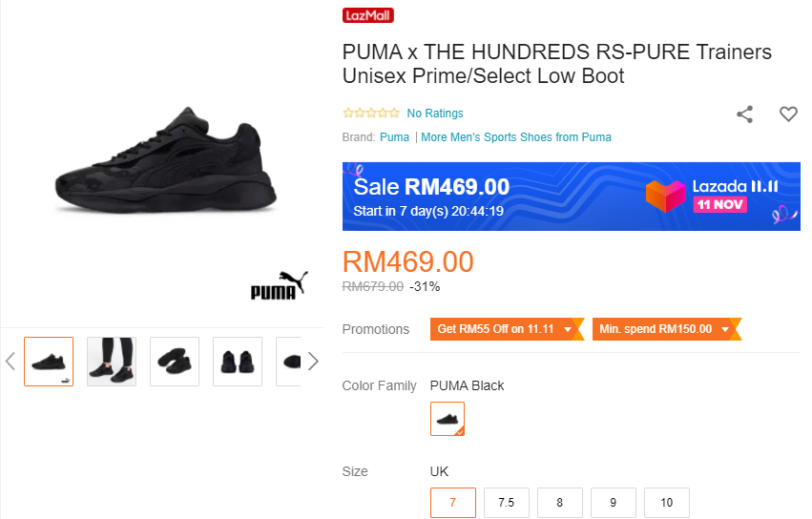
Task: Show previous thumbnails with left arrow
Action: 11,361
